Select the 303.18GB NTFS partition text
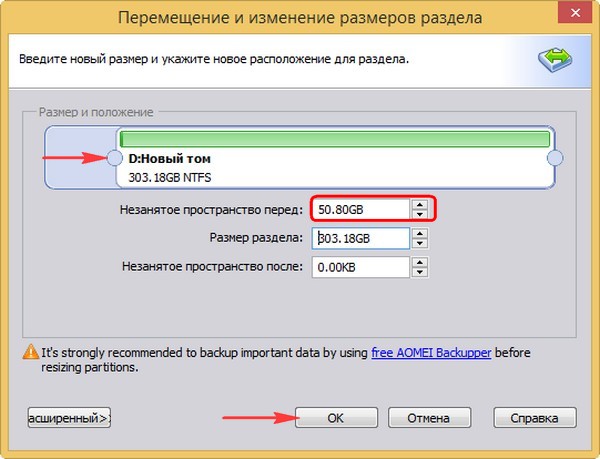Viewport: 600px width, 459px height. pyautogui.click(x=170, y=177)
